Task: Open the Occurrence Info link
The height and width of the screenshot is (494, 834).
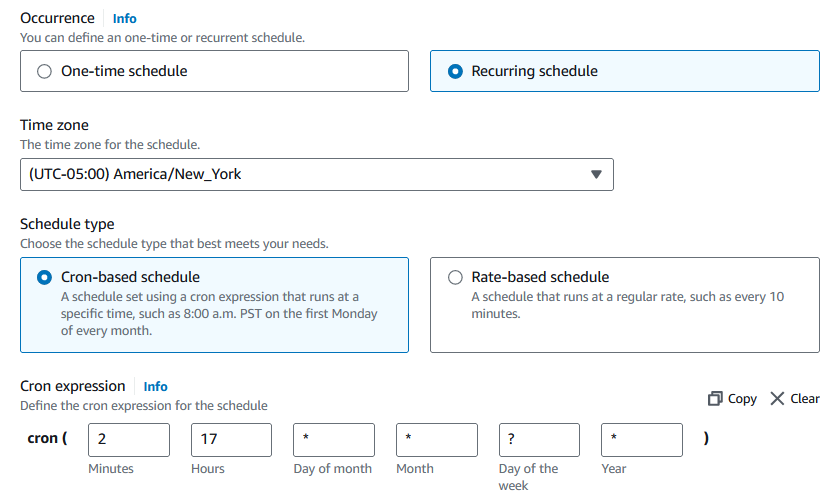Action: (125, 18)
